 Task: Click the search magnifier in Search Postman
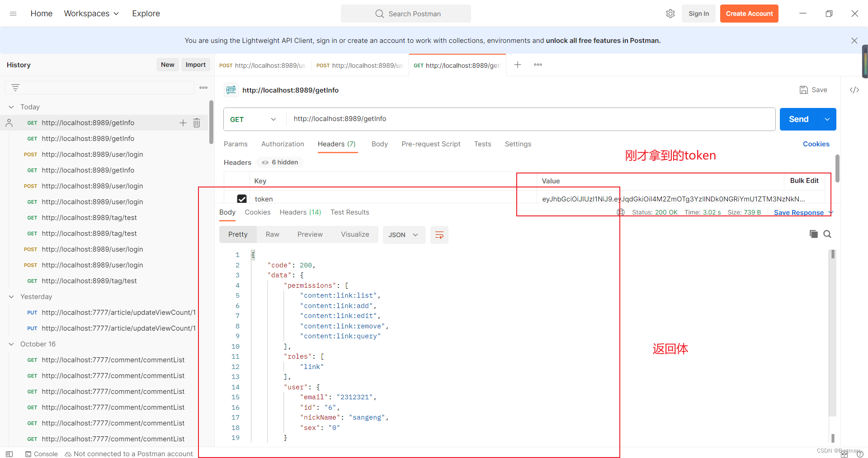(x=379, y=14)
